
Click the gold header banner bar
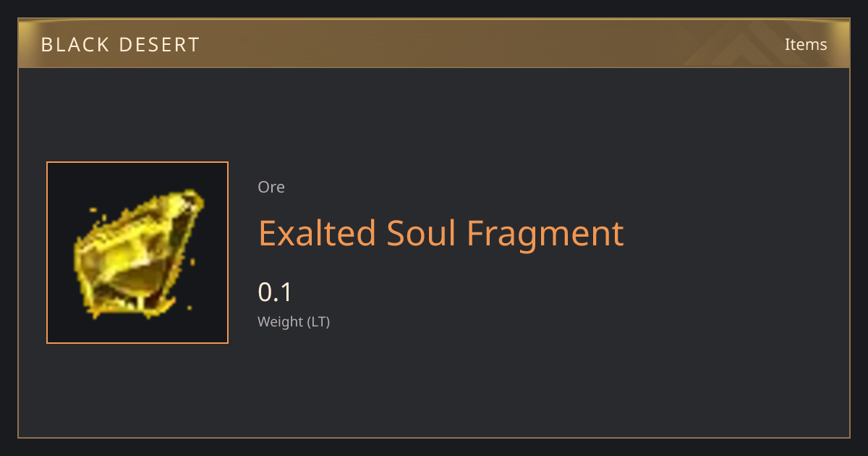pos(434,43)
